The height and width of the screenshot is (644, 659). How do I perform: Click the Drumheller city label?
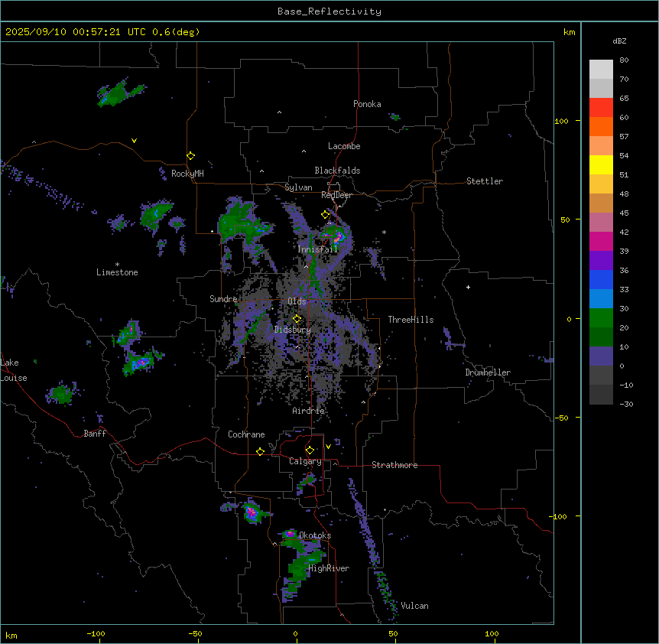(488, 372)
